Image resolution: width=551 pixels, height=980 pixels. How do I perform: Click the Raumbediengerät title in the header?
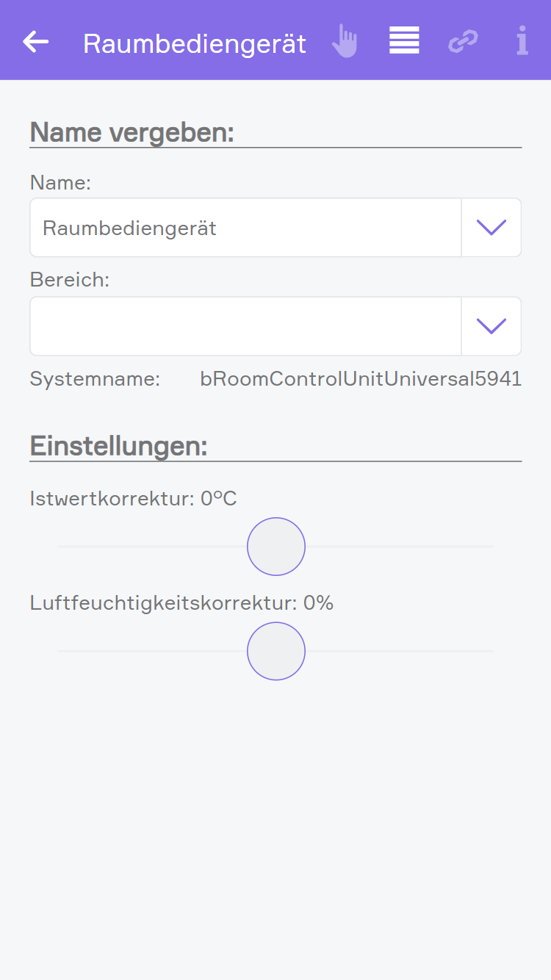pos(195,43)
